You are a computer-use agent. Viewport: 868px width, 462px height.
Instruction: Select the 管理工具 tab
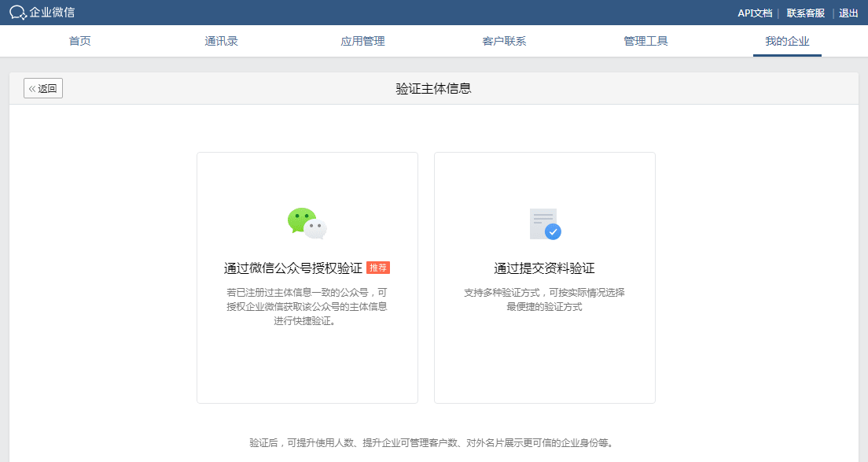click(645, 42)
